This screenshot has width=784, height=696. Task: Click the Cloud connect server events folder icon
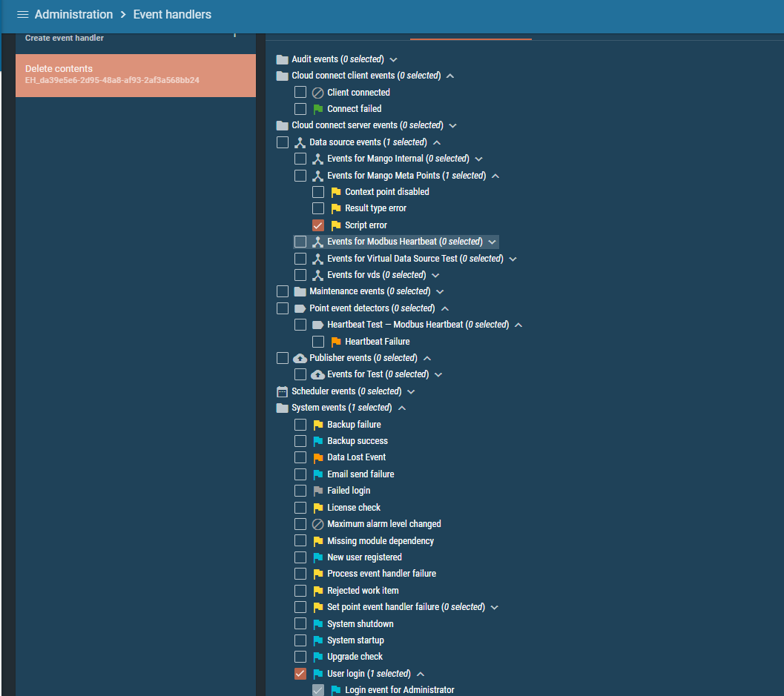point(283,125)
